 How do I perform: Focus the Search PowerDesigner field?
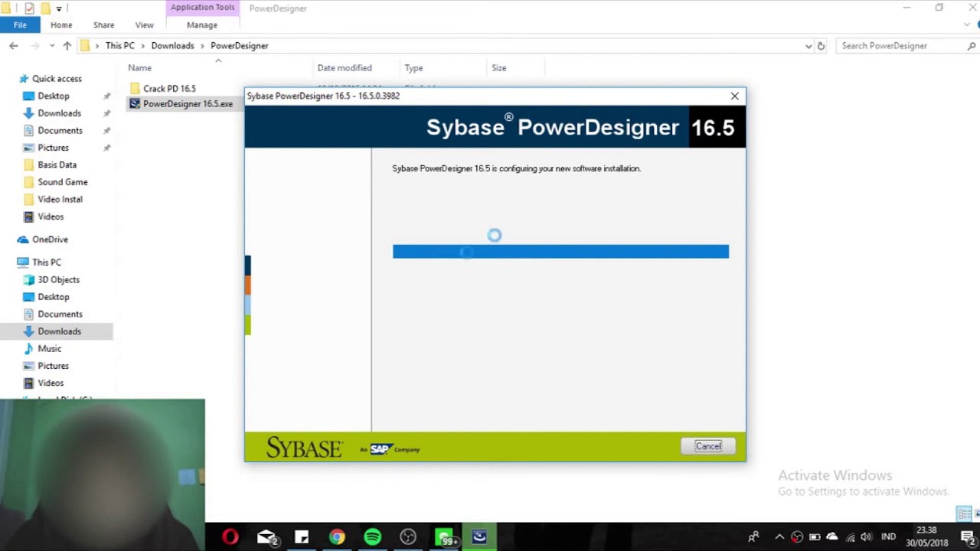click(x=905, y=46)
